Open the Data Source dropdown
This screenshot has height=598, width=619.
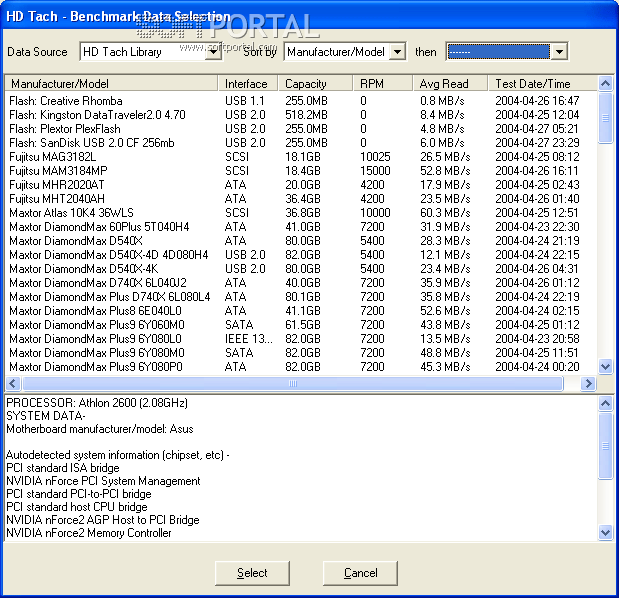tap(214, 52)
